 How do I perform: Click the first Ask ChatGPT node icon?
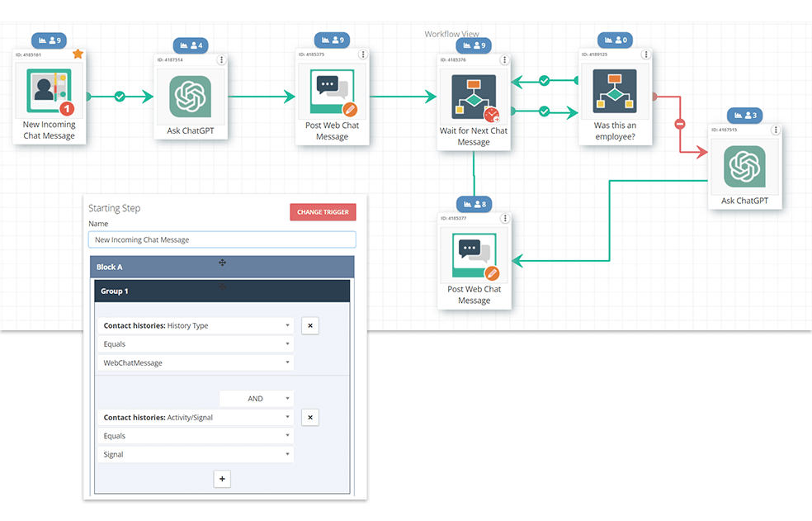tap(191, 97)
